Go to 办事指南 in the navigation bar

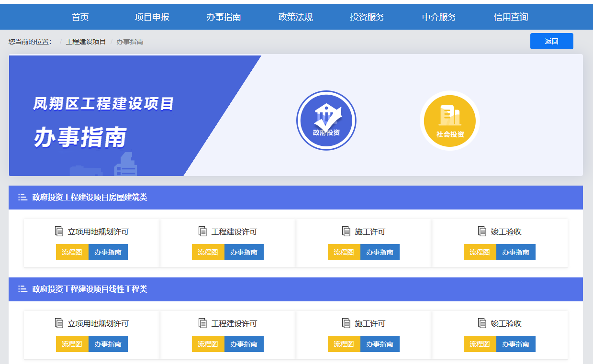[x=224, y=17]
